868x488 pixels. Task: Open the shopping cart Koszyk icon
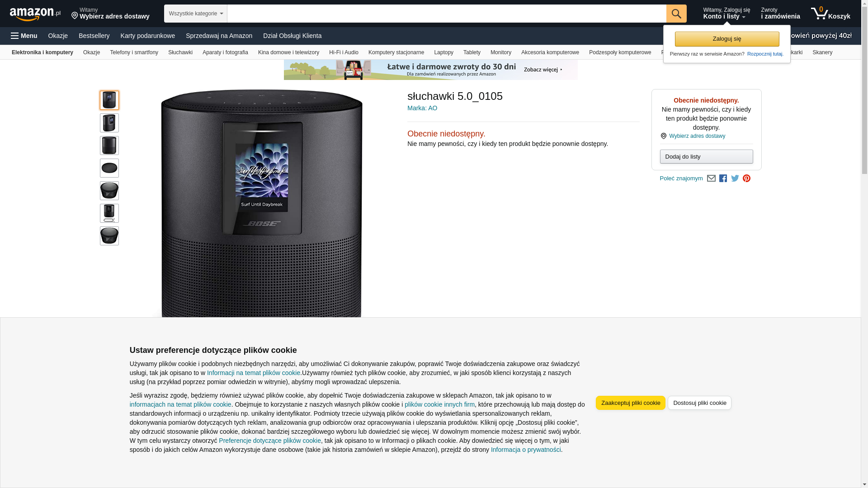pos(830,14)
